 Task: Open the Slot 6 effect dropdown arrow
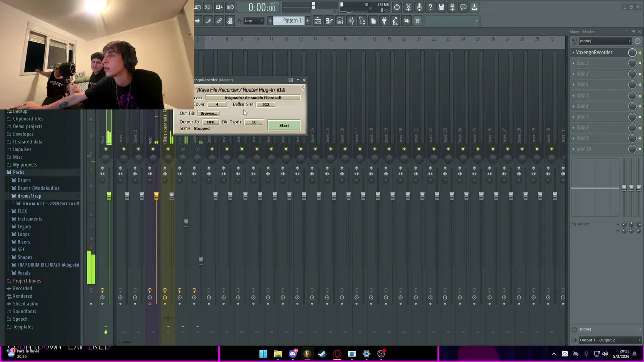pyautogui.click(x=573, y=106)
